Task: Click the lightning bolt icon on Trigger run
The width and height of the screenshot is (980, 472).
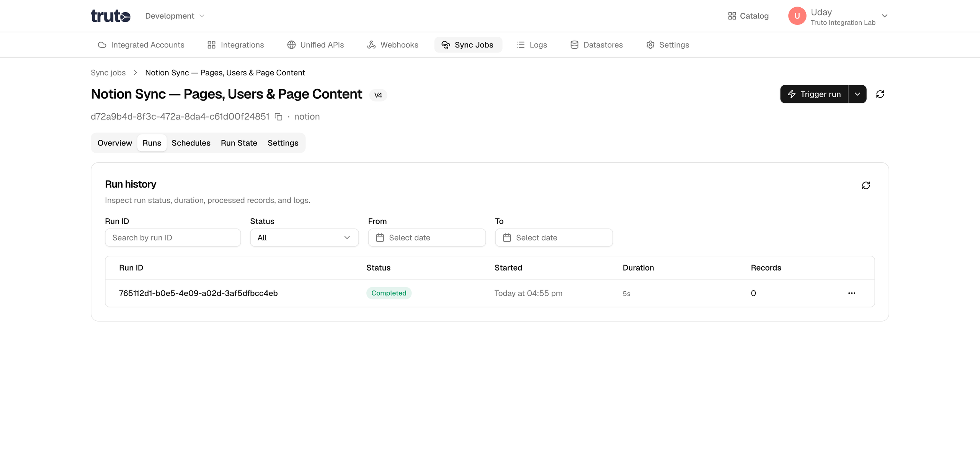Action: (x=792, y=94)
